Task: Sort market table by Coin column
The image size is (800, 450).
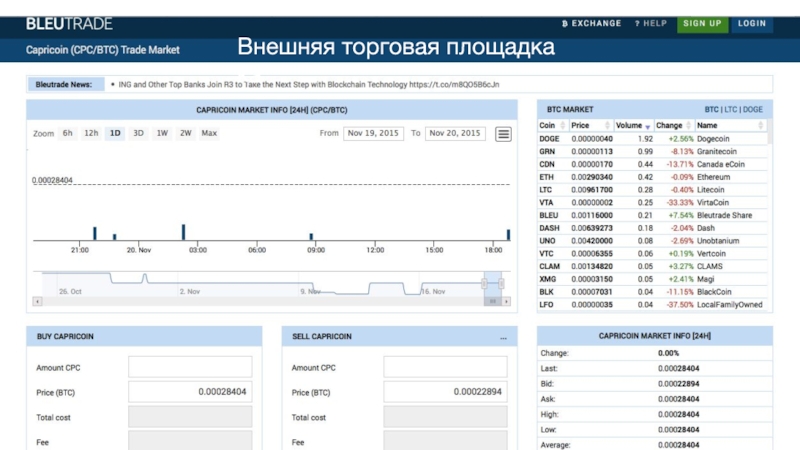Action: point(550,126)
